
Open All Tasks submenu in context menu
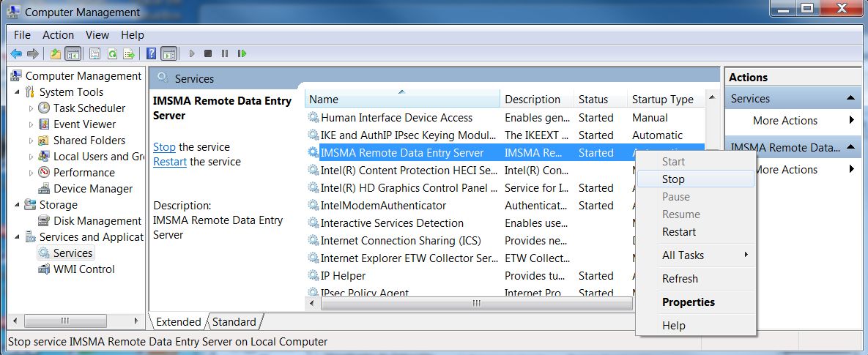(683, 255)
